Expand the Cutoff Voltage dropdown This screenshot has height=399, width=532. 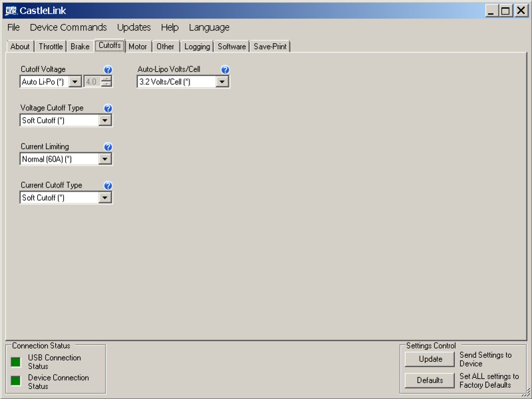coord(75,82)
